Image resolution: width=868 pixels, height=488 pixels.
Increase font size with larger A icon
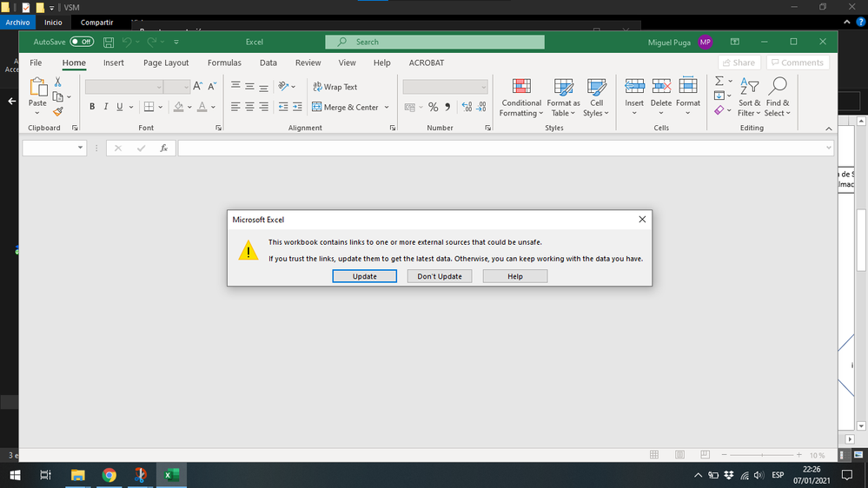tap(197, 86)
